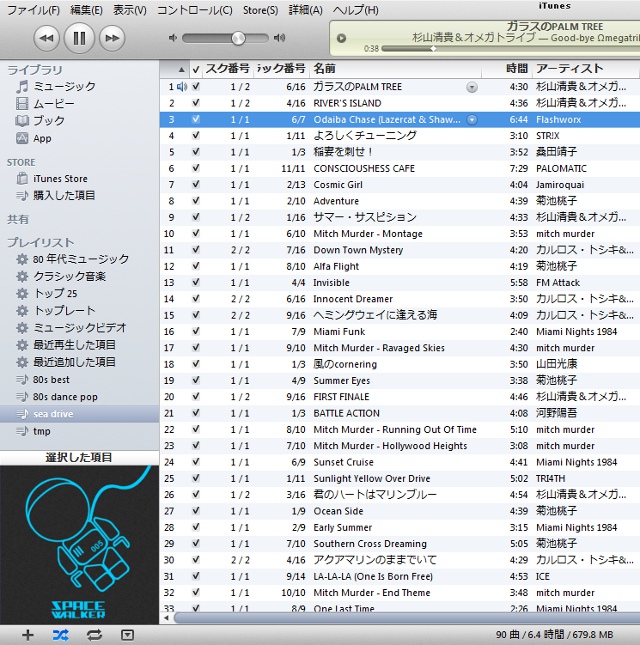Click the play arrow icon in the LCD display
640x645 pixels.
tap(341, 38)
